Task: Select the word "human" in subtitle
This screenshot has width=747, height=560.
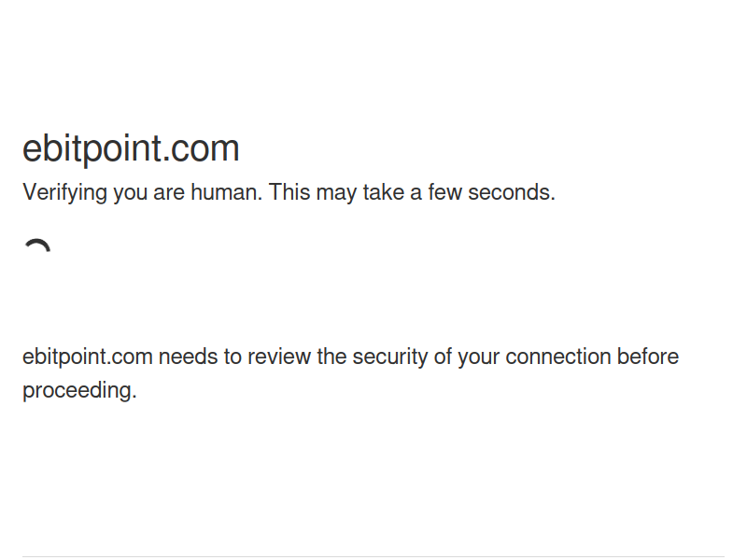Action: (x=226, y=192)
